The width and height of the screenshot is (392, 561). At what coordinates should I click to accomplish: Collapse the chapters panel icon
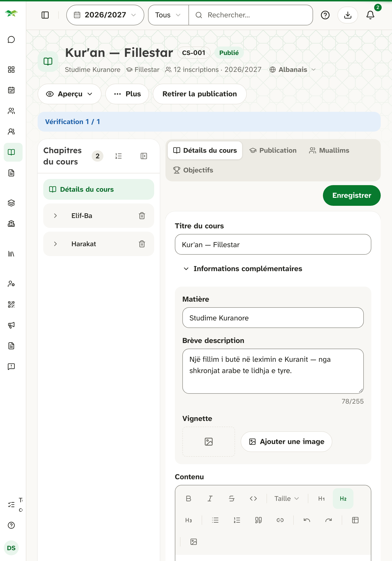point(144,156)
